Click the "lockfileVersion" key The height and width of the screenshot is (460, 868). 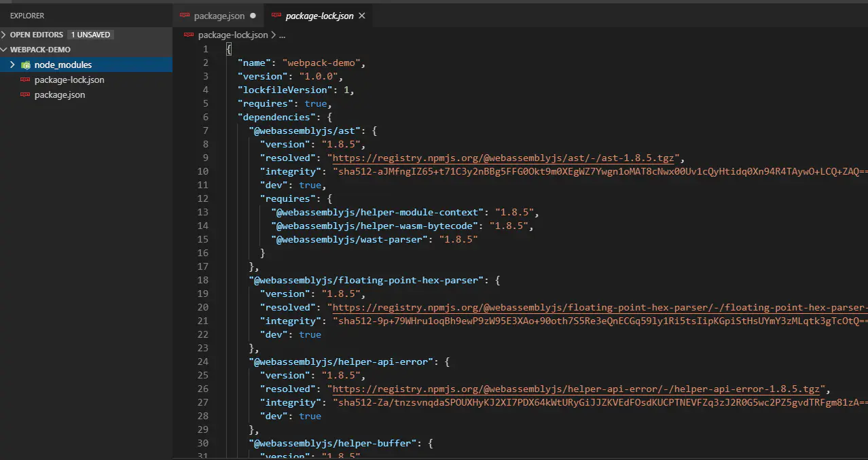(285, 90)
